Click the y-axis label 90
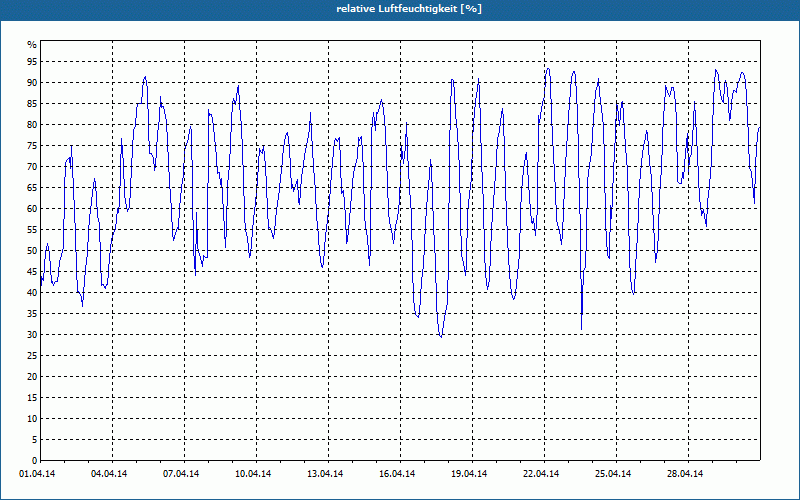Image resolution: width=800 pixels, height=500 pixels. (x=32, y=83)
